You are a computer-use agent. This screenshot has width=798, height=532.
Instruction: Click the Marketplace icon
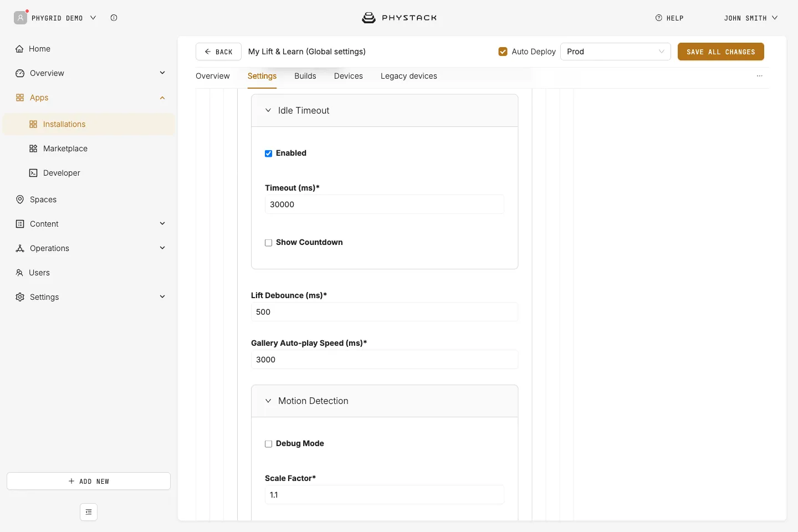(33, 149)
